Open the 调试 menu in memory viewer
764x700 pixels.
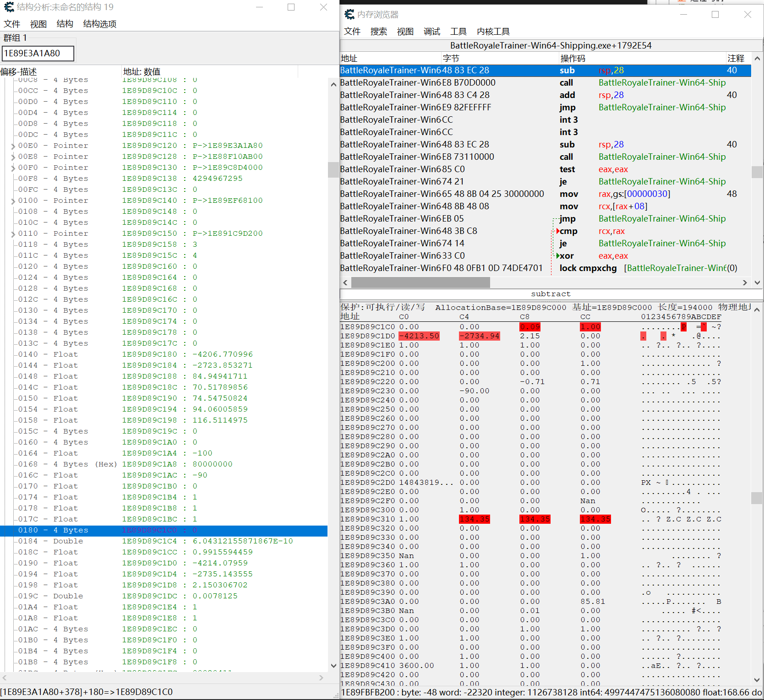[431, 31]
